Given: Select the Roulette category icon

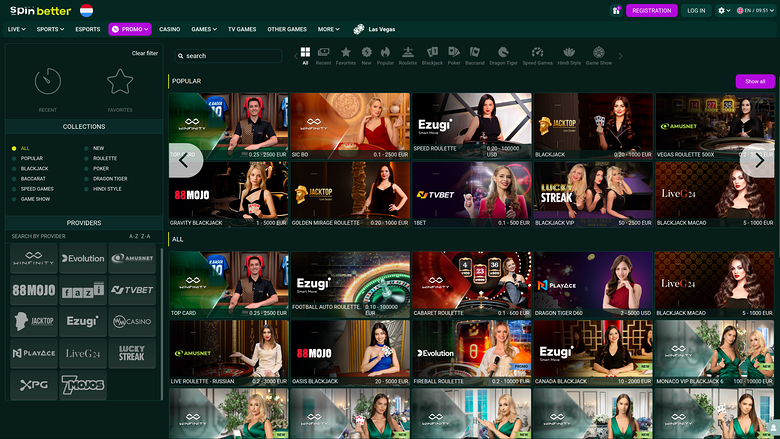Looking at the screenshot, I should pyautogui.click(x=408, y=56).
